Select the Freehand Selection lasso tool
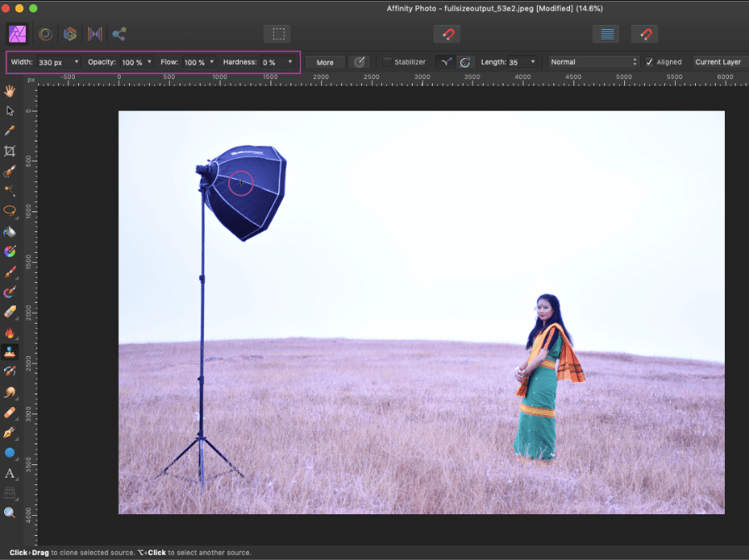 10,211
